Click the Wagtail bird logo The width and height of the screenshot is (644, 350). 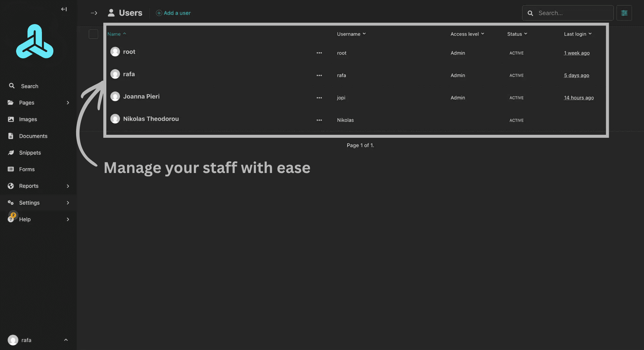[35, 42]
